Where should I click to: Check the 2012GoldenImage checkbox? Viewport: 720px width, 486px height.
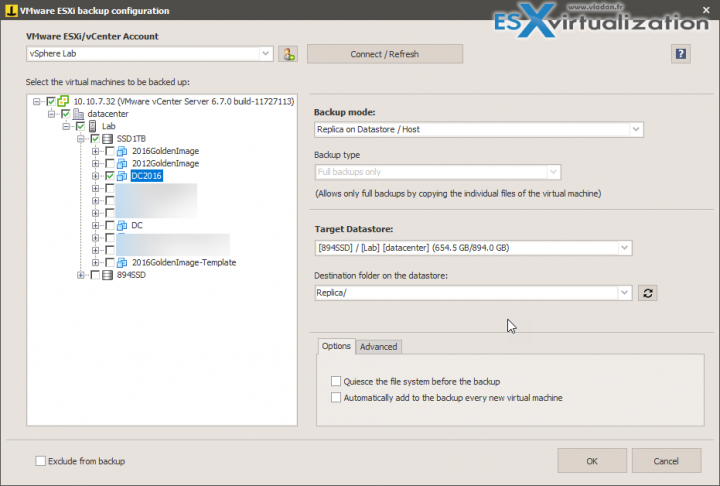point(110,163)
